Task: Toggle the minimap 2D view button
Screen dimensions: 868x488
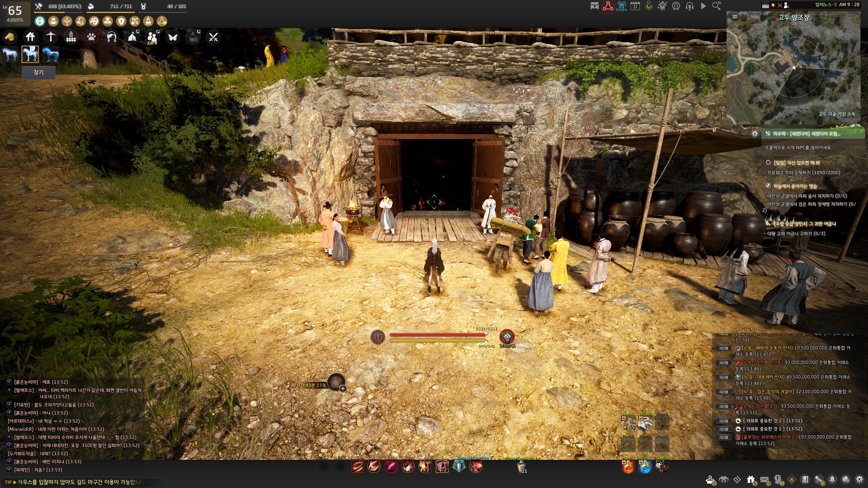Action: tap(735, 17)
